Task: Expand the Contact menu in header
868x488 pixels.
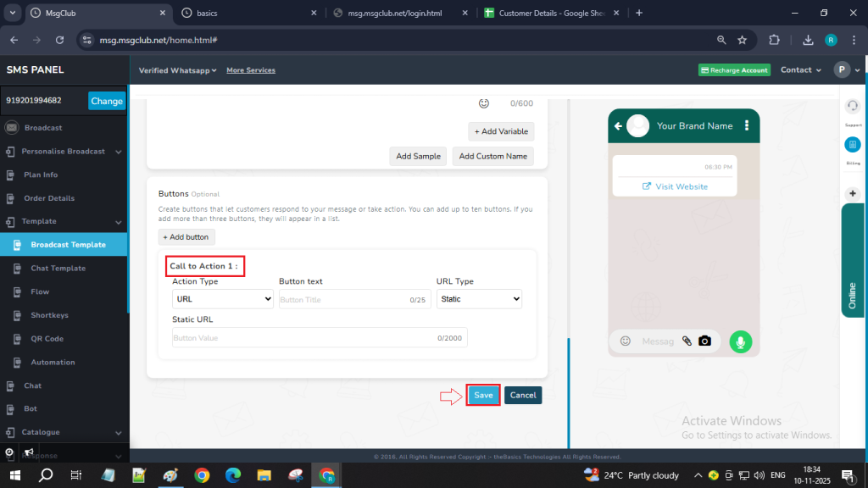Action: [801, 70]
